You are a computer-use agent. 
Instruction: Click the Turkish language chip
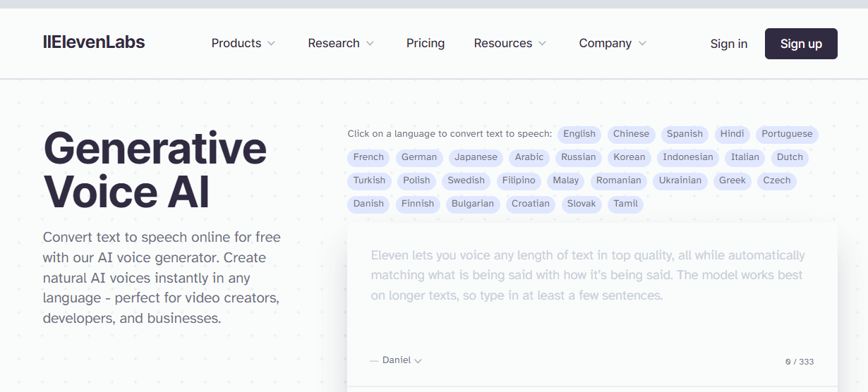[x=369, y=180]
